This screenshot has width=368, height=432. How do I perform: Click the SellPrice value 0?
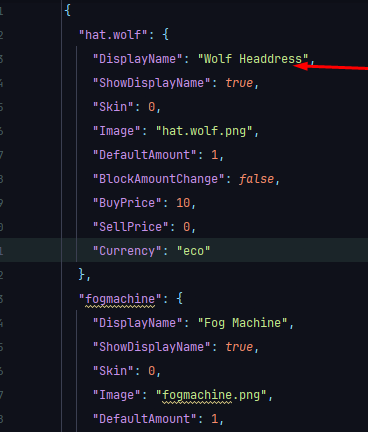[187, 227]
